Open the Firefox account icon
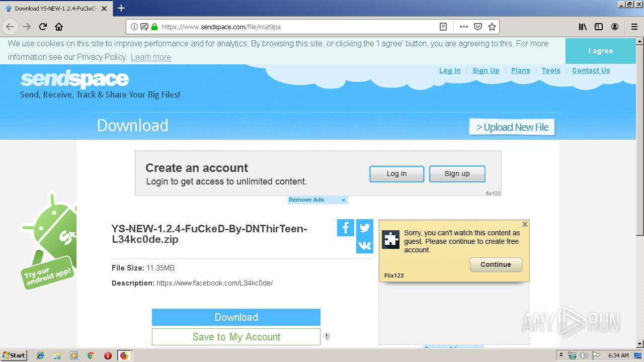 (x=615, y=27)
